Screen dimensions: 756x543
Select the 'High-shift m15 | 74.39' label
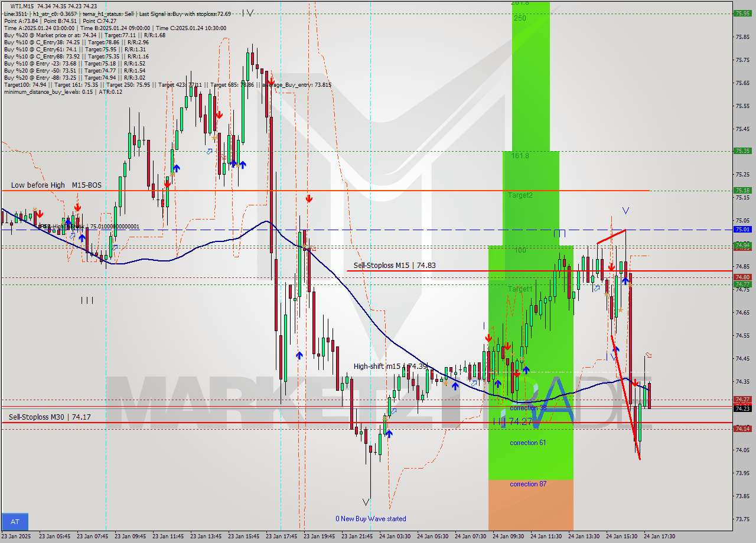[x=390, y=367]
